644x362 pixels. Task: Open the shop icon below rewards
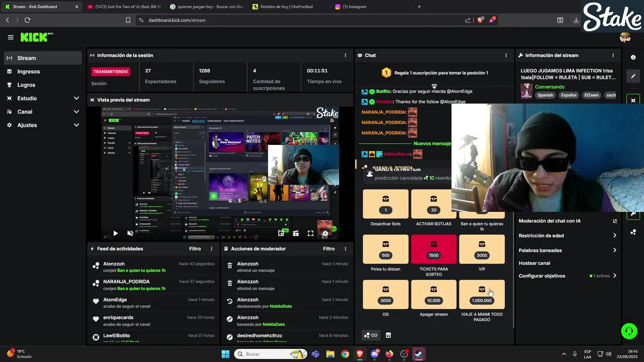(388, 335)
